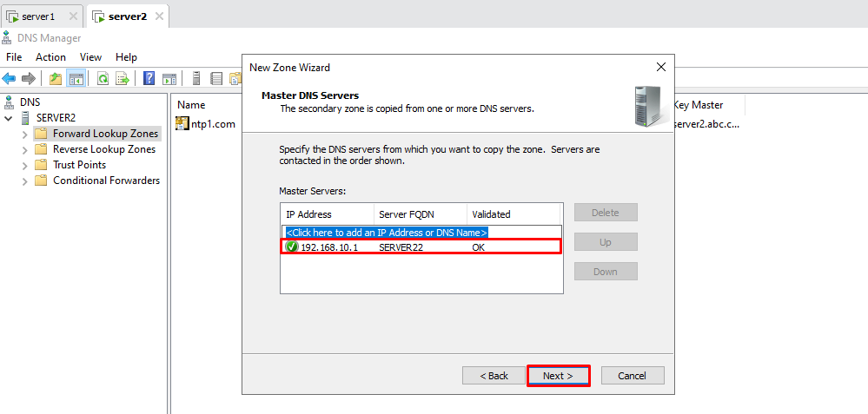
Task: Click the Name column header in DNS Manager
Action: tap(191, 105)
